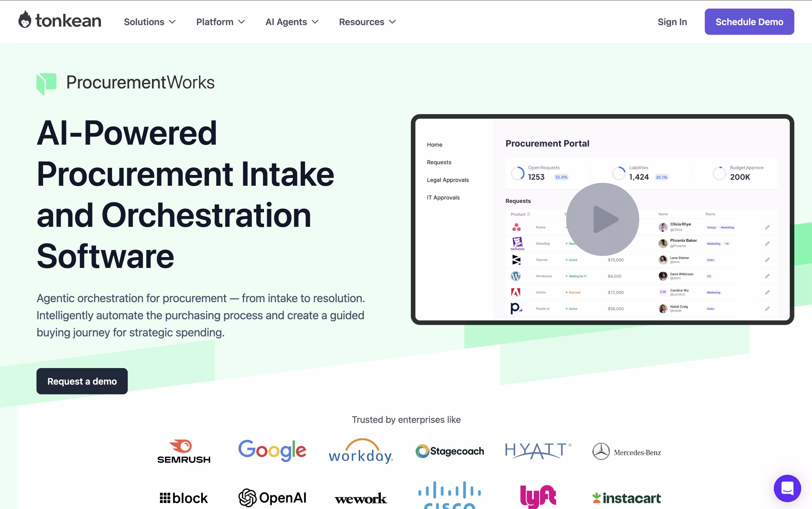Click the Product column help icon
Image resolution: width=812 pixels, height=509 pixels.
(528, 214)
